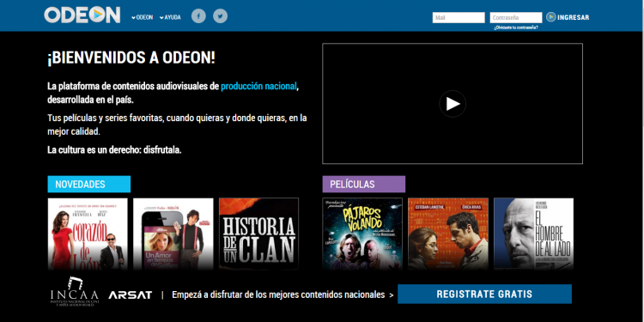Expand the ODEON dropdown menu
Viewport: 644px width, 322px height.
(x=142, y=17)
